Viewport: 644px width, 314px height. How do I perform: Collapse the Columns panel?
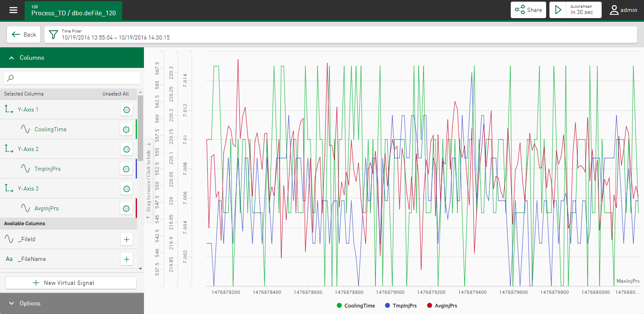(x=12, y=58)
